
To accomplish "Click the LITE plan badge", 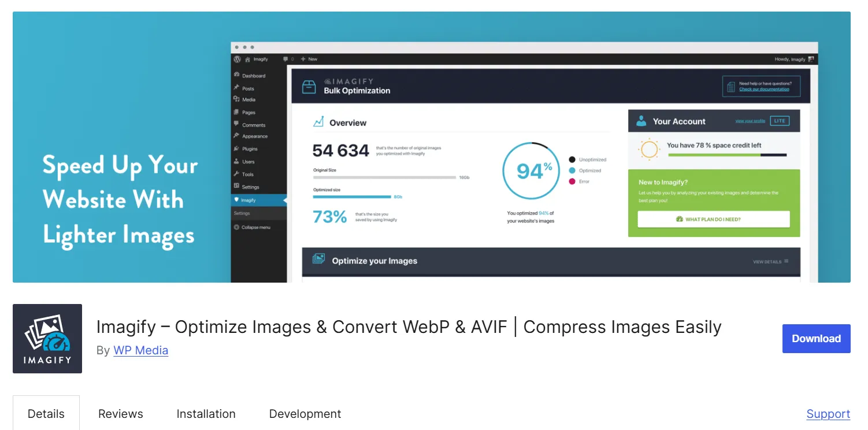I will pos(780,121).
